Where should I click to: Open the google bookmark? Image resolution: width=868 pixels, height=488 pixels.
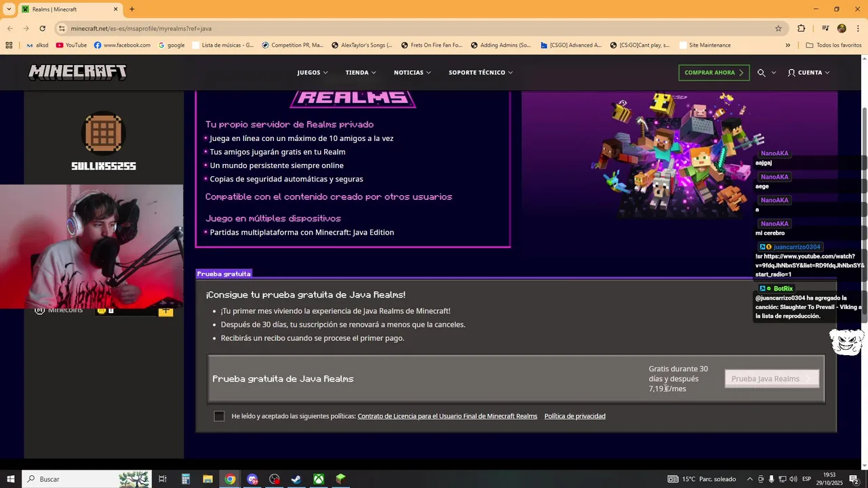click(172, 45)
